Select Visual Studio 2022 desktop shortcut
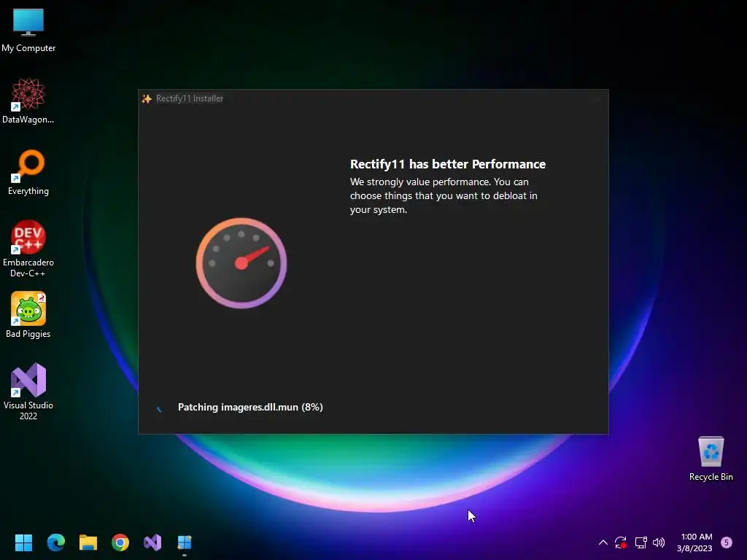Image resolution: width=747 pixels, height=560 pixels. [28, 392]
